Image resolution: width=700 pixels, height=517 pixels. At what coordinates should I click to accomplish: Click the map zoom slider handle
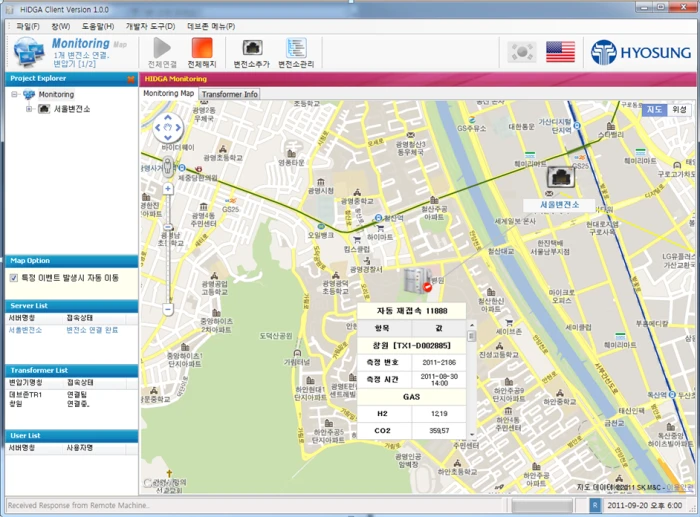coord(168,227)
